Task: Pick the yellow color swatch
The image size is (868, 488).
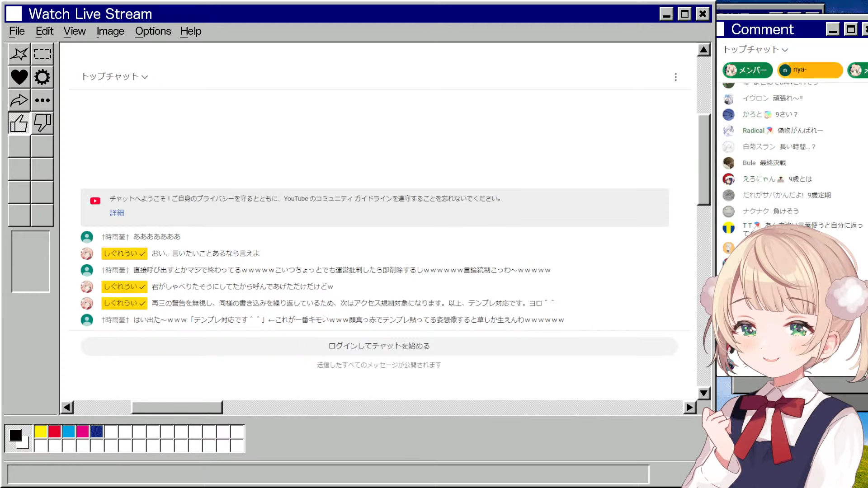Action: [x=41, y=432]
